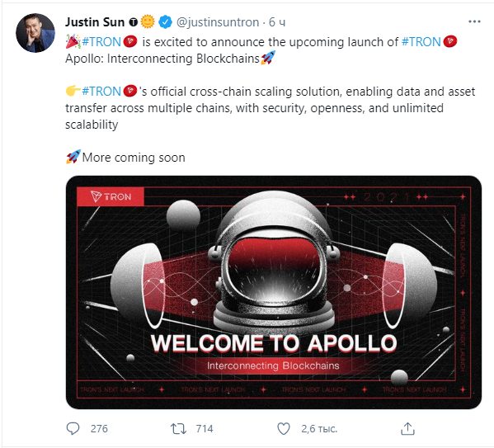Click the reply speech bubble icon

pyautogui.click(x=73, y=429)
